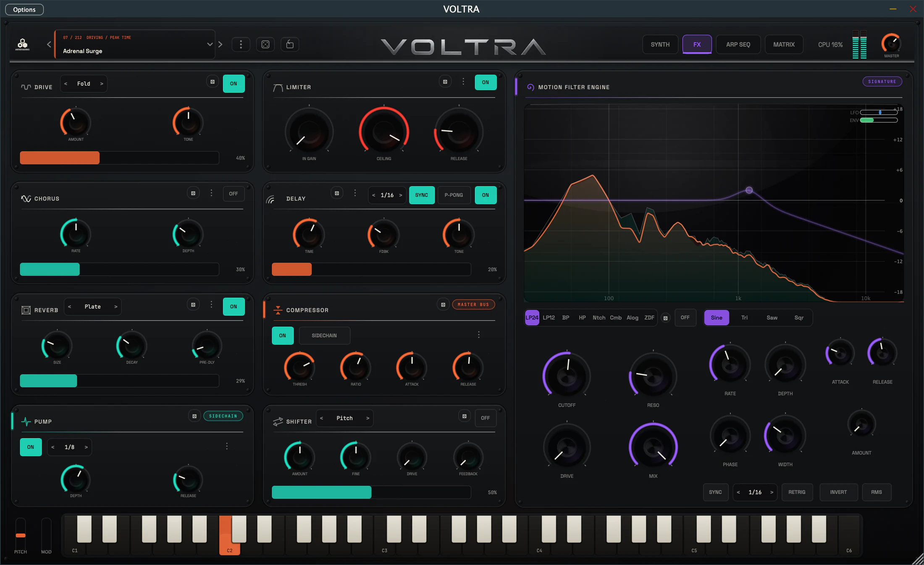Go to the next preset arrow

click(x=220, y=44)
